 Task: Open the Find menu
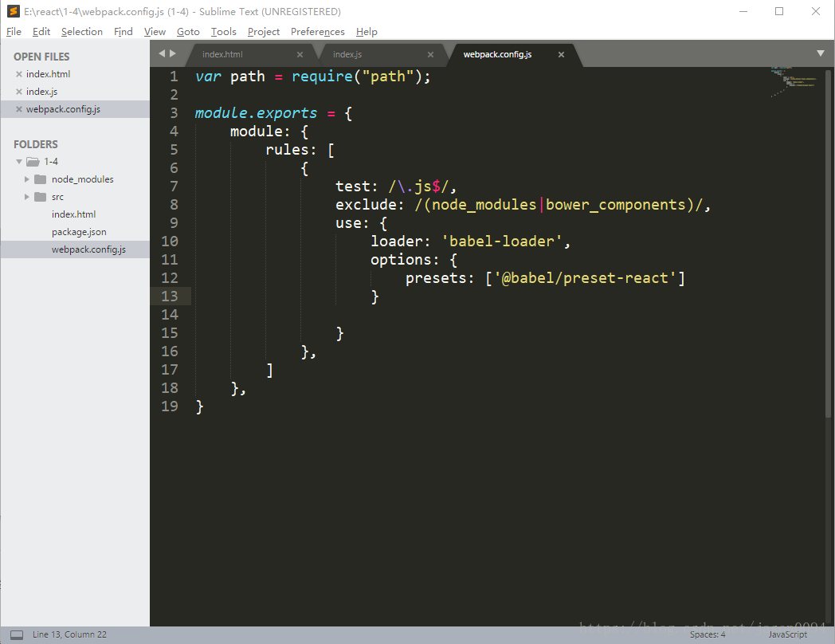(x=123, y=32)
